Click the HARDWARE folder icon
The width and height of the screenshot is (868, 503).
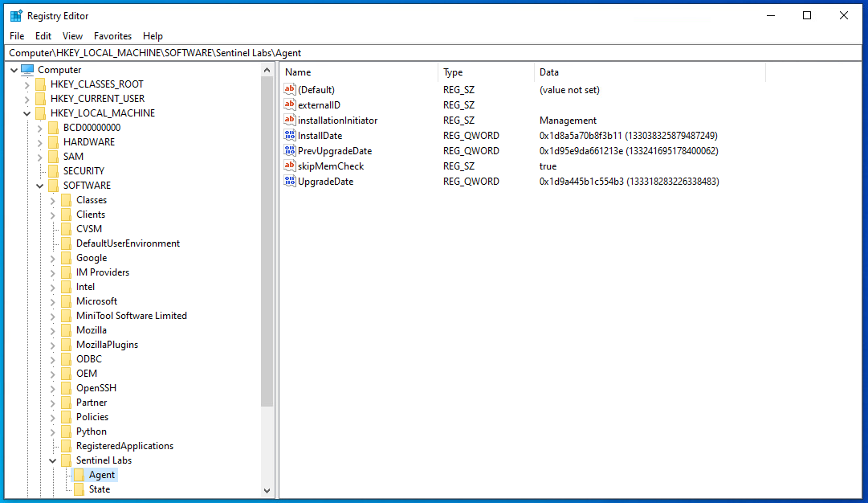point(53,141)
